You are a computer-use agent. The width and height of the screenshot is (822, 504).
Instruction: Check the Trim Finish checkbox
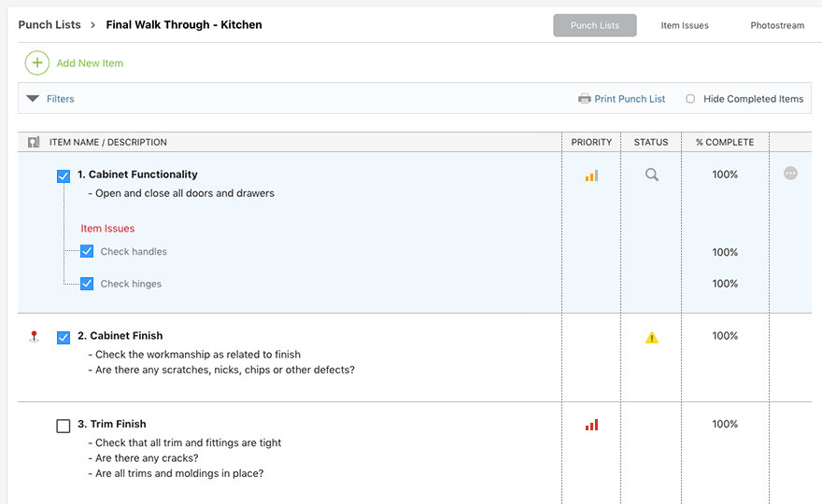(x=64, y=426)
